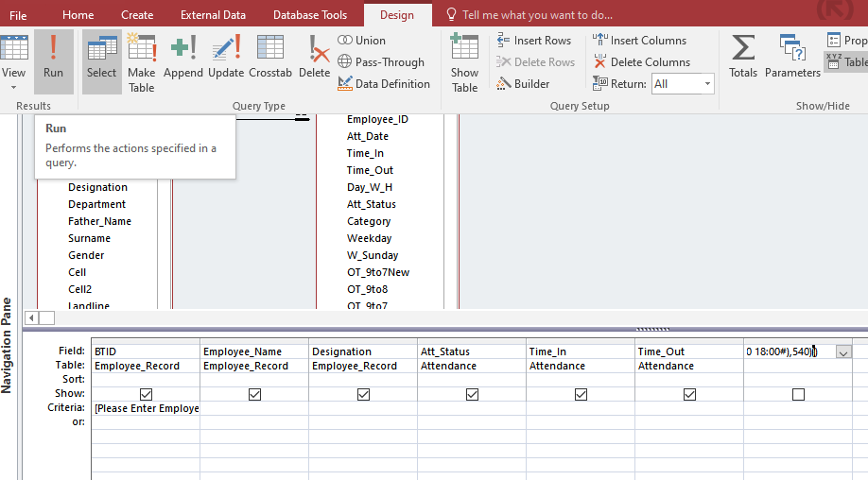This screenshot has width=868, height=480.
Task: Select Category in the Attendance table
Action: pos(369,221)
